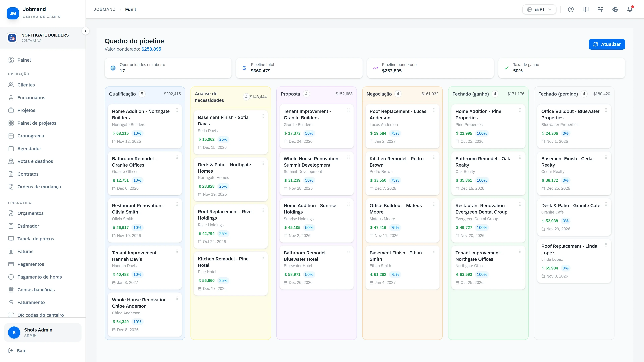Click Pipeline total value $660,479
The height and width of the screenshot is (362, 644).
(x=260, y=71)
